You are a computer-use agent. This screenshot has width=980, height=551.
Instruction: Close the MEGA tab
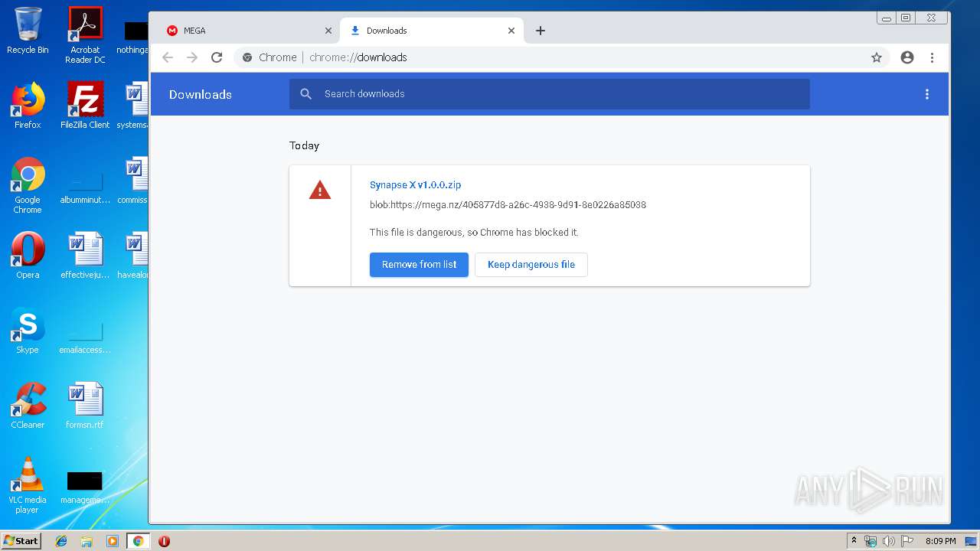tap(328, 31)
